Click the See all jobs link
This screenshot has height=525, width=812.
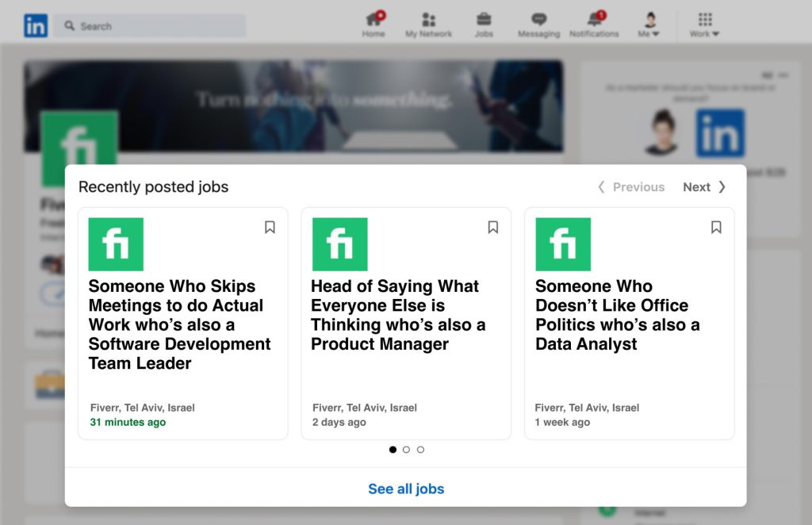[x=406, y=489]
